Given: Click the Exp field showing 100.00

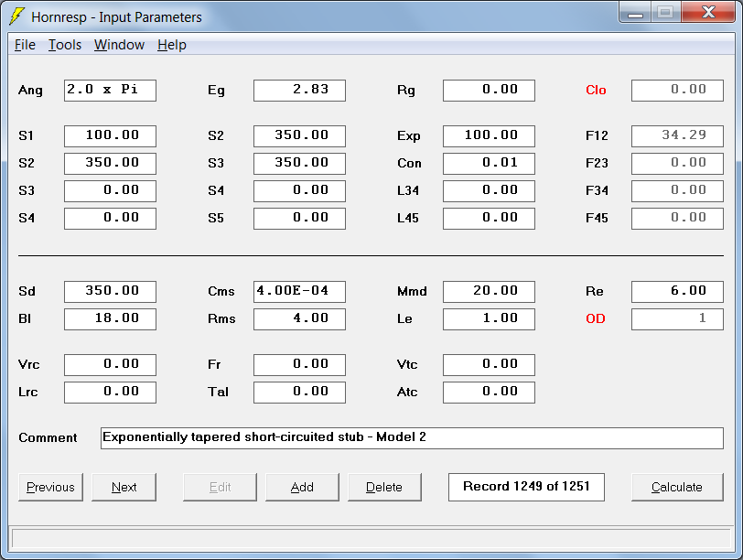Looking at the screenshot, I should coord(489,136).
